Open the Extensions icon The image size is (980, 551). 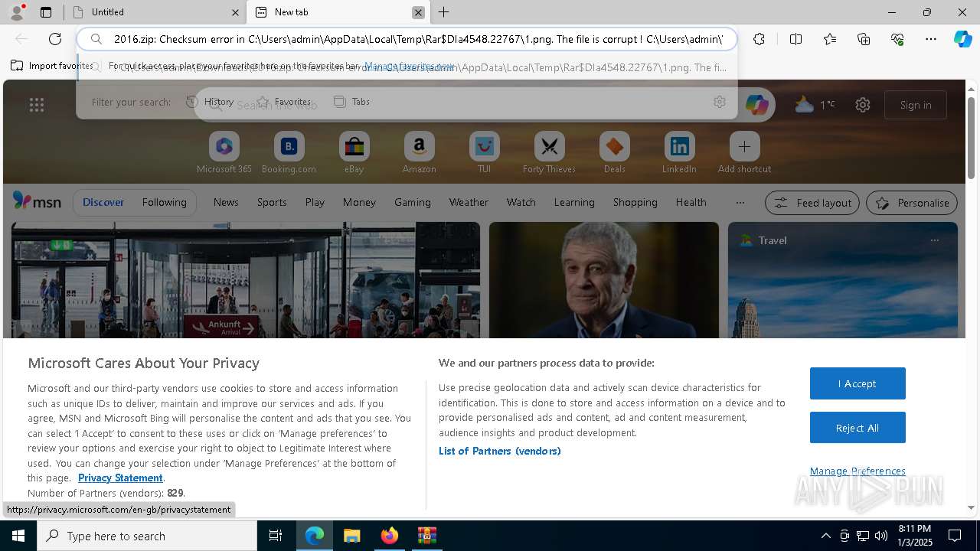click(759, 39)
